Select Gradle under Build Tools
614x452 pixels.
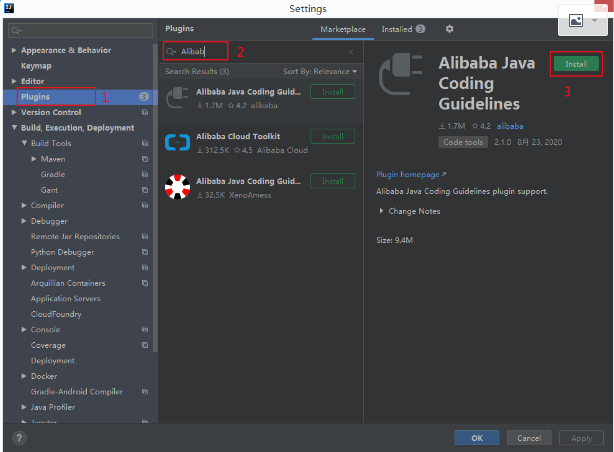coord(53,174)
